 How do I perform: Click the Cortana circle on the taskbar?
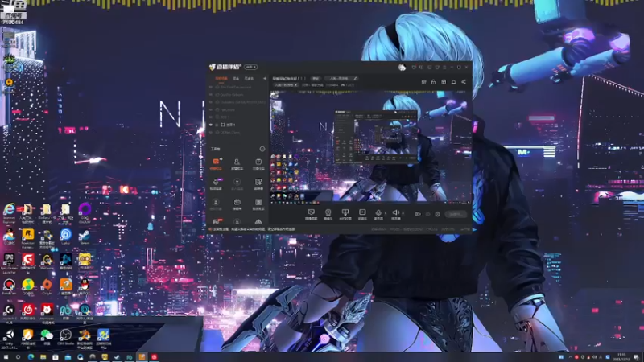(18, 357)
